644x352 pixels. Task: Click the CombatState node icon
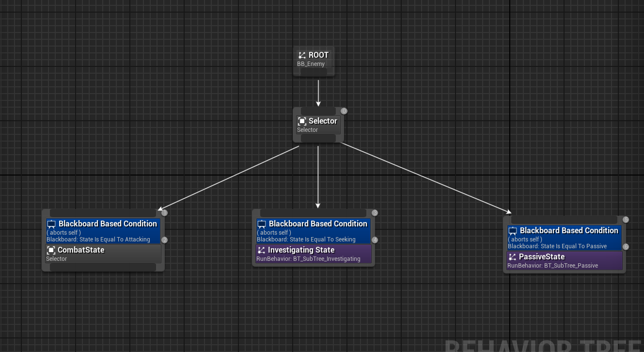51,250
